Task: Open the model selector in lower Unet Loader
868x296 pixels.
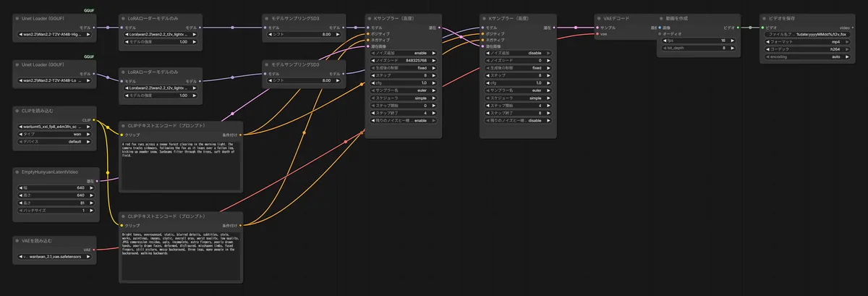Action: 55,80
